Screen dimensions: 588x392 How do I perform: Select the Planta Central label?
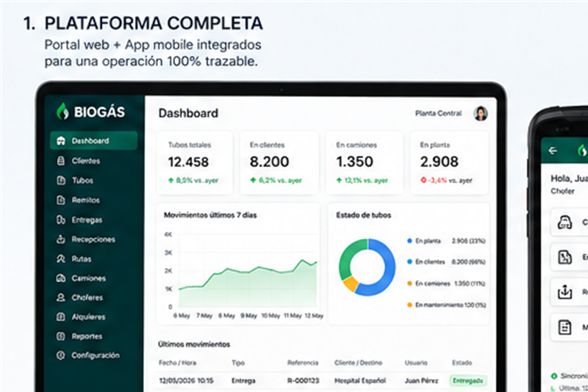coord(438,113)
